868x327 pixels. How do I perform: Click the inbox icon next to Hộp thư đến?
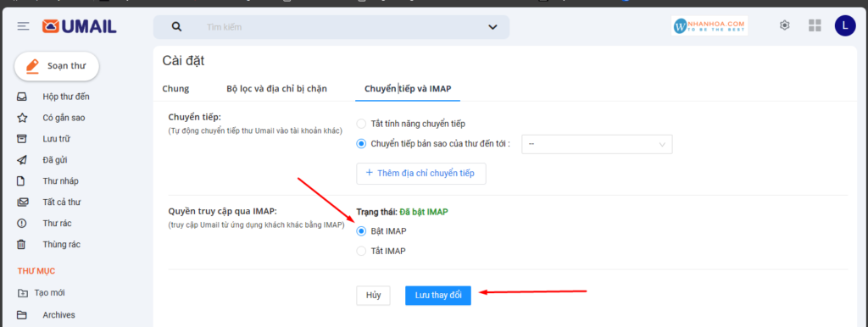[x=22, y=97]
